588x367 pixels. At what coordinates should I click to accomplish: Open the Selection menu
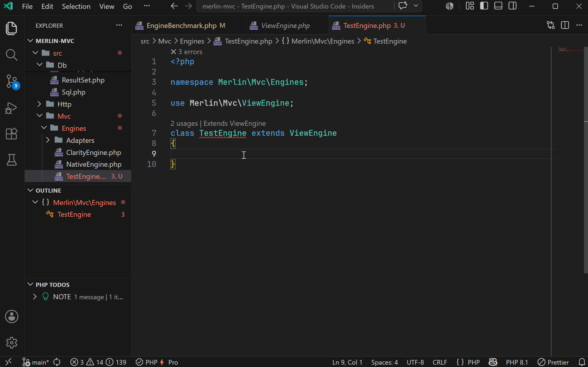[76, 6]
